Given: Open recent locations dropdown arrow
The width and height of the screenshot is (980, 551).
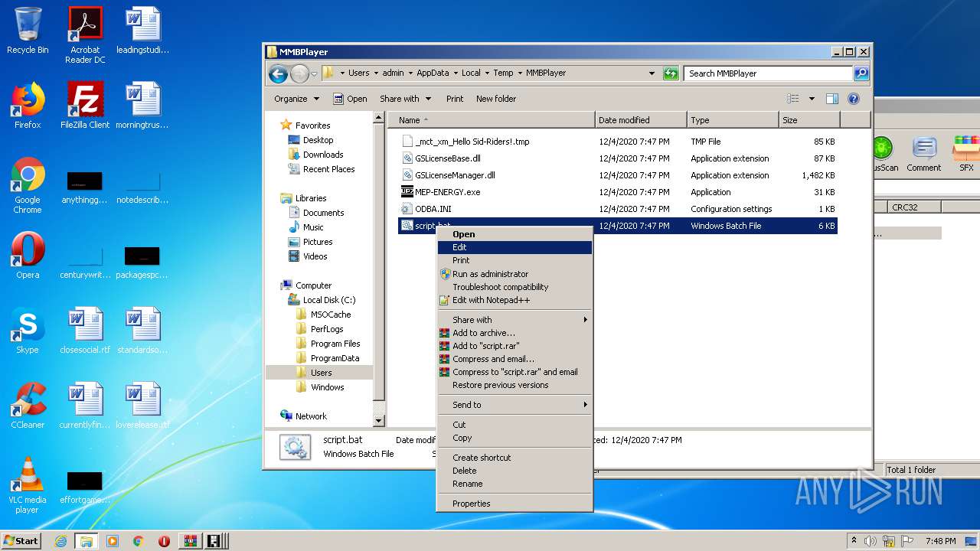Looking at the screenshot, I should click(314, 73).
